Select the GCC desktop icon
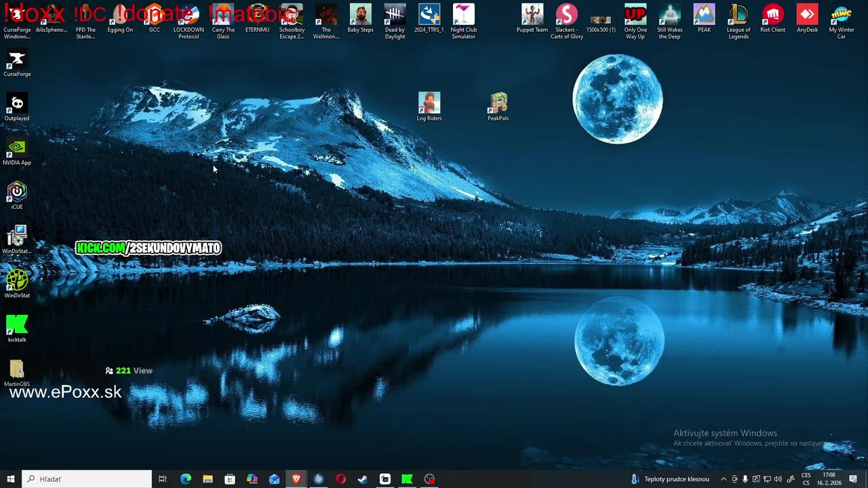Image resolution: width=868 pixels, height=488 pixels. tap(155, 19)
